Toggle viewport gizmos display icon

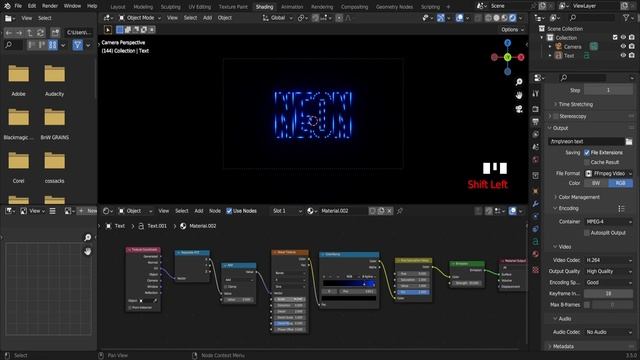coord(441,18)
